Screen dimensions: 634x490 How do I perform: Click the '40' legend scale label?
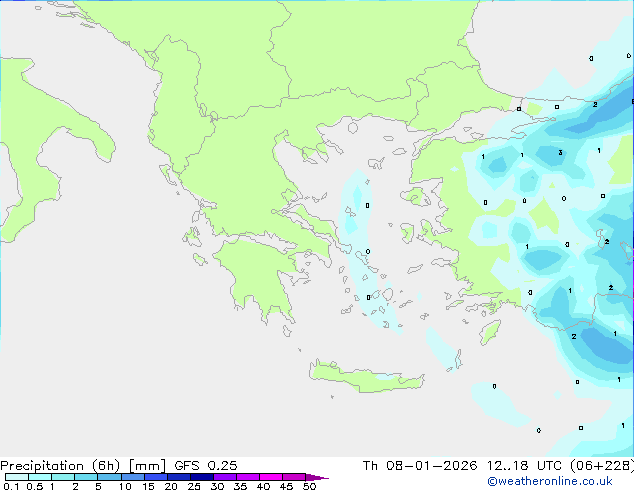tap(263, 486)
